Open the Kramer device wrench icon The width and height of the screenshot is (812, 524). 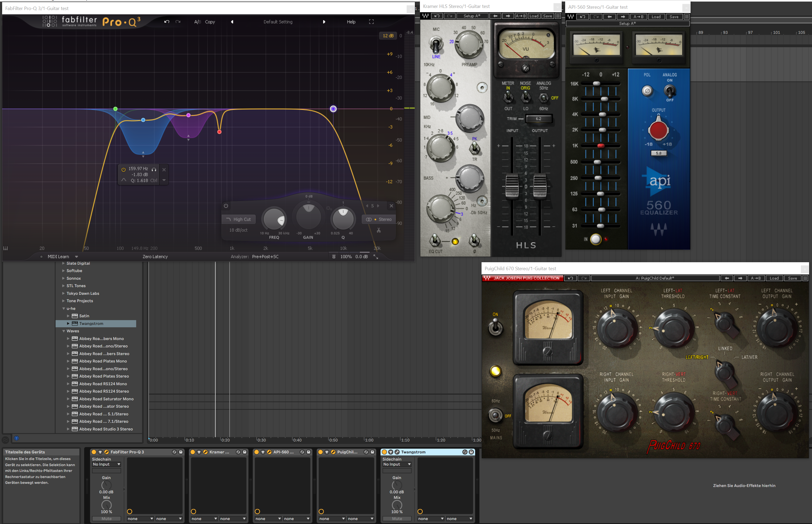tap(205, 452)
